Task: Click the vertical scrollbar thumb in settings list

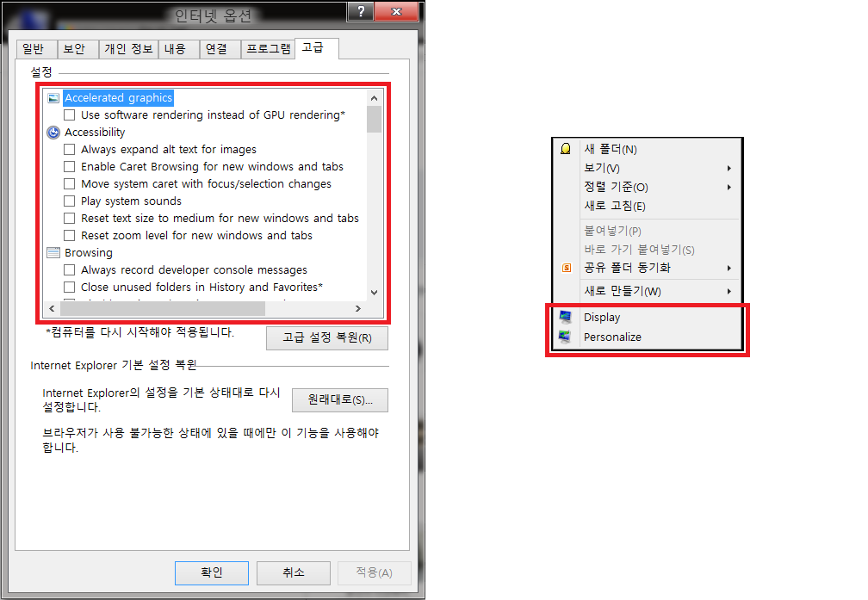Action: (x=375, y=119)
